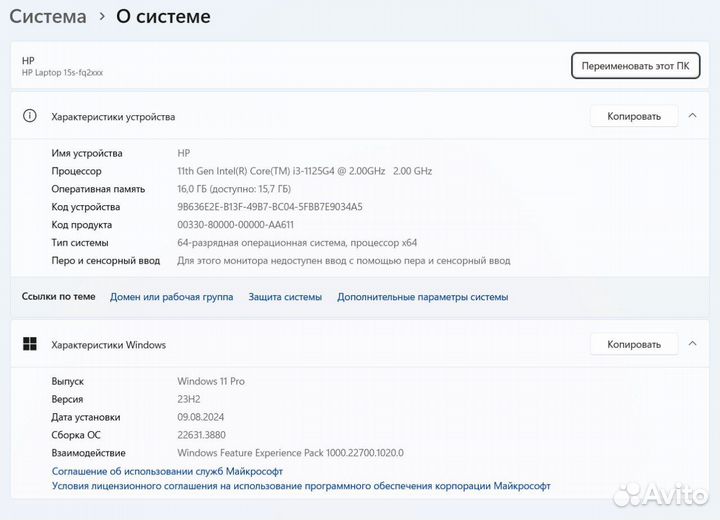
Task: Click the Имя устройства label
Action: click(87, 153)
